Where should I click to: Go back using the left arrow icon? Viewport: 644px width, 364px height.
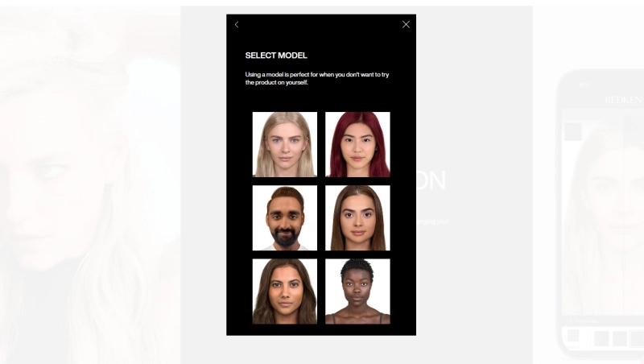click(x=237, y=25)
